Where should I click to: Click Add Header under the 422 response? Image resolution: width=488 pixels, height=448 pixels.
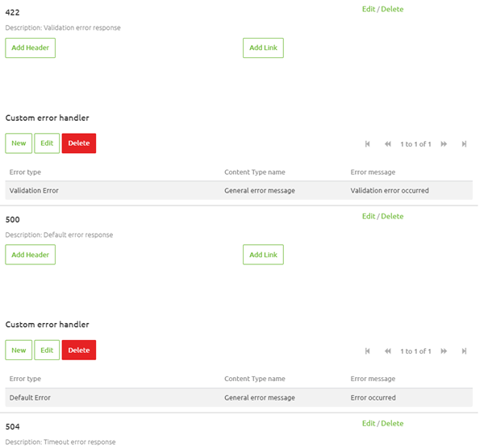pos(31,48)
